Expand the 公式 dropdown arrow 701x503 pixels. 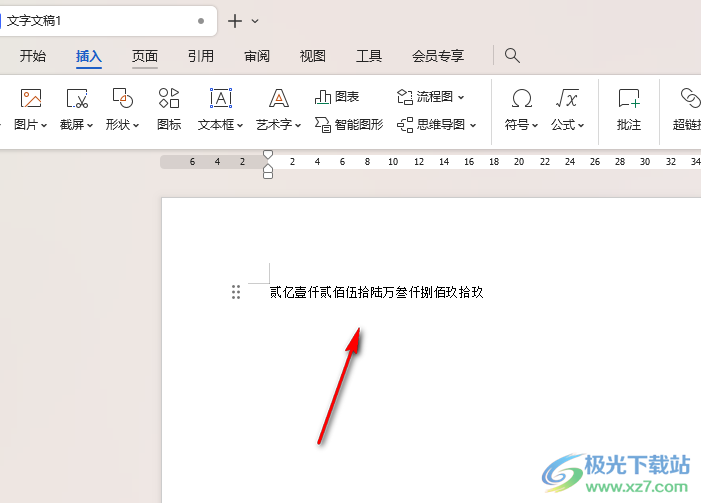pyautogui.click(x=581, y=126)
